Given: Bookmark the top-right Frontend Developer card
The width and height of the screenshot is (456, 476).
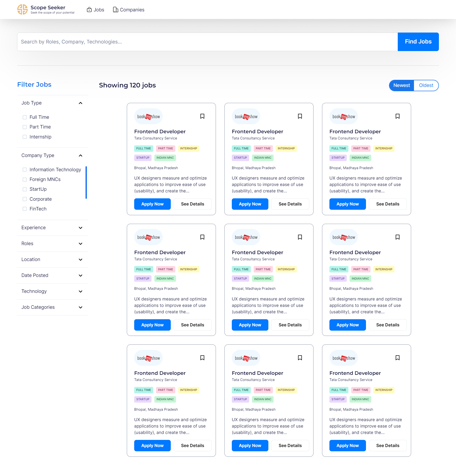Looking at the screenshot, I should pyautogui.click(x=397, y=116).
